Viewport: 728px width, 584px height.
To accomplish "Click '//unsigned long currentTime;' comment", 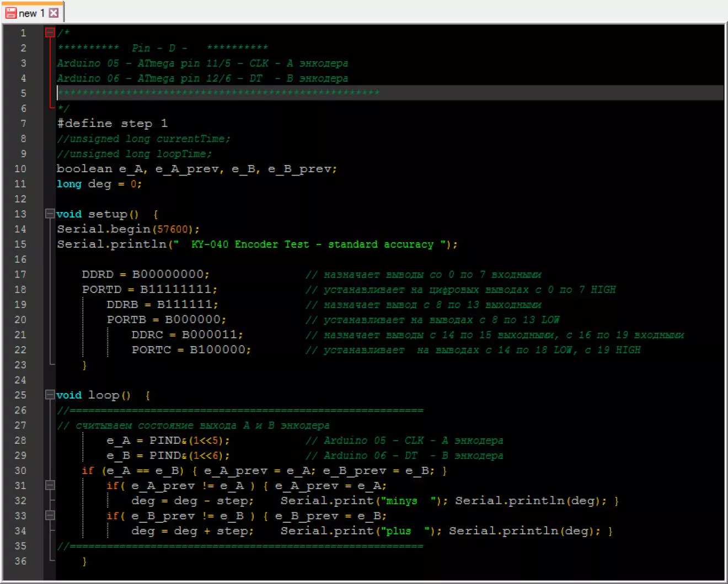I will [x=143, y=139].
